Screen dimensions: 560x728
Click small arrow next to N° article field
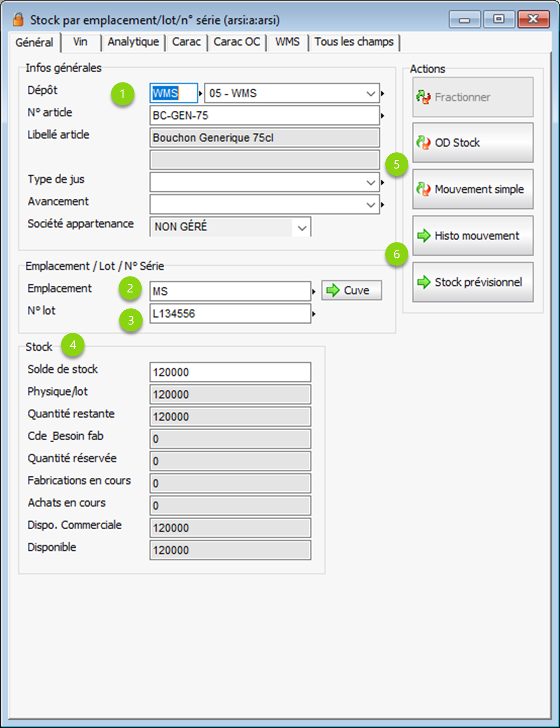(383, 116)
